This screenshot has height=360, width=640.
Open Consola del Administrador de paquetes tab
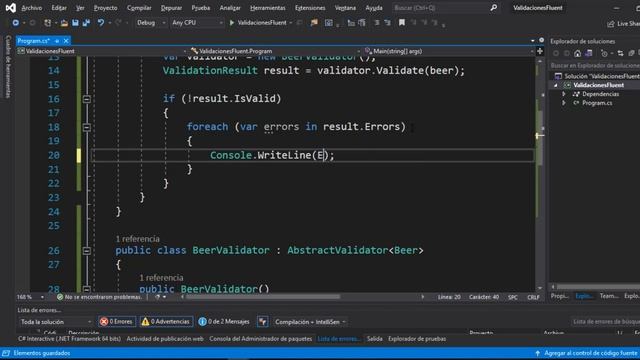point(260,339)
